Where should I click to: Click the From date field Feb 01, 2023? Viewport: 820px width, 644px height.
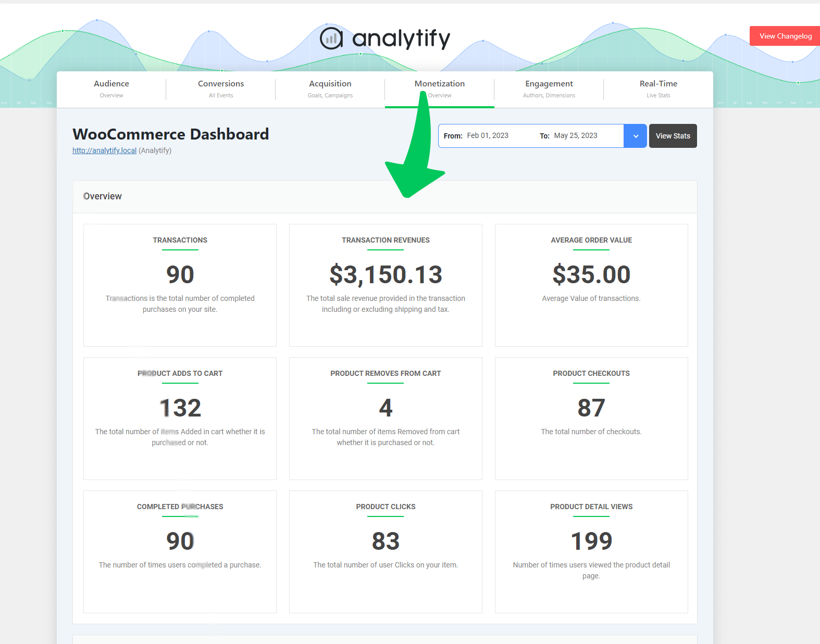coord(488,135)
